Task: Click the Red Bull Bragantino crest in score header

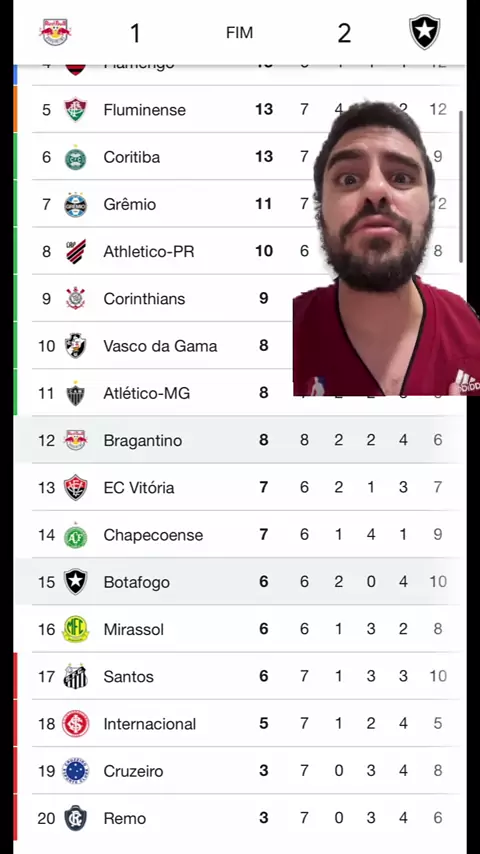Action: click(55, 32)
